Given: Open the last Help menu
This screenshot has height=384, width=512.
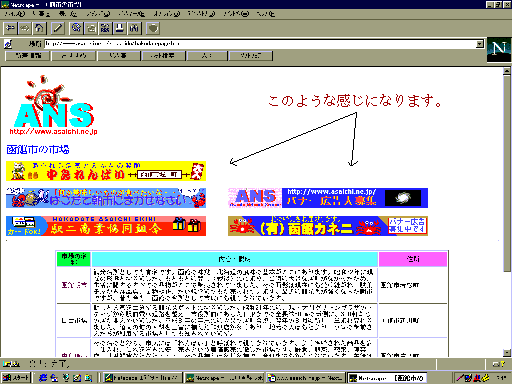Looking at the screenshot, I should tap(265, 14).
